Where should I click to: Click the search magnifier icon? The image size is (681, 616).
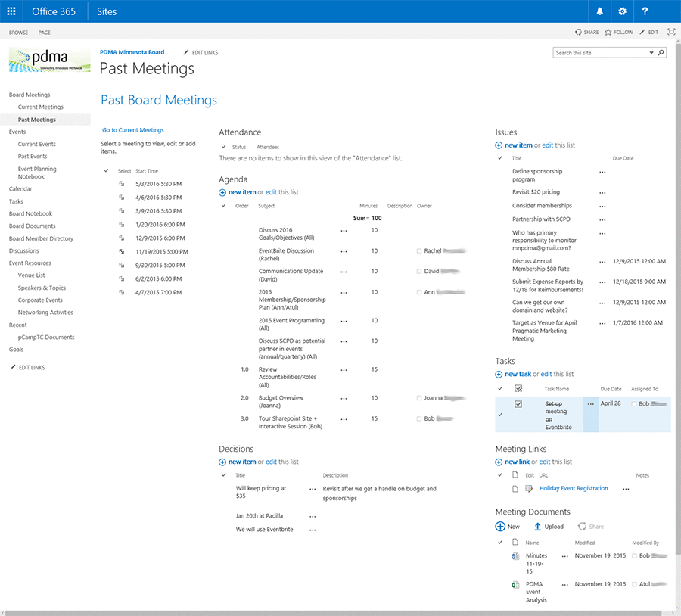[661, 53]
